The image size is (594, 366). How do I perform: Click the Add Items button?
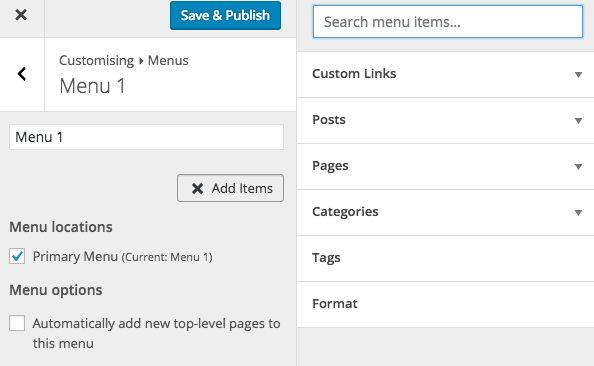[230, 188]
